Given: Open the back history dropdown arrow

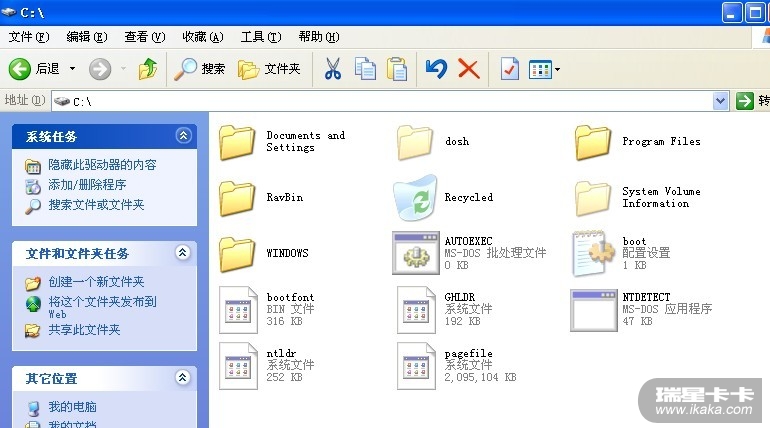Looking at the screenshot, I should click(72, 69).
